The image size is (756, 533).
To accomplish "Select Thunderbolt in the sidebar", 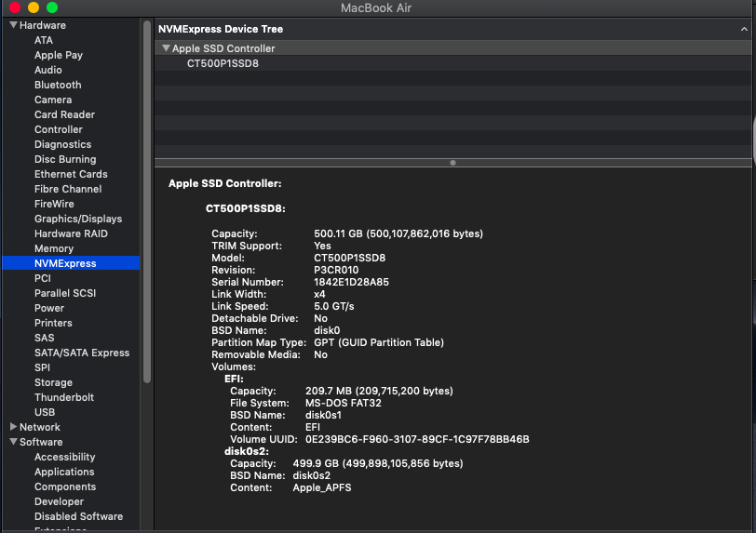I will coord(64,397).
